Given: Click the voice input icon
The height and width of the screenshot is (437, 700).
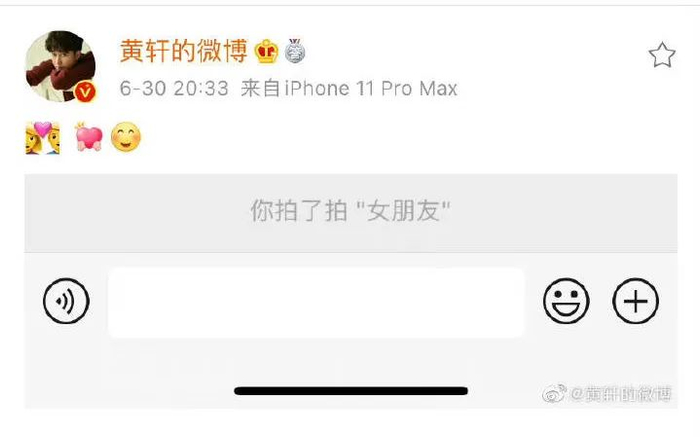Looking at the screenshot, I should (66, 301).
